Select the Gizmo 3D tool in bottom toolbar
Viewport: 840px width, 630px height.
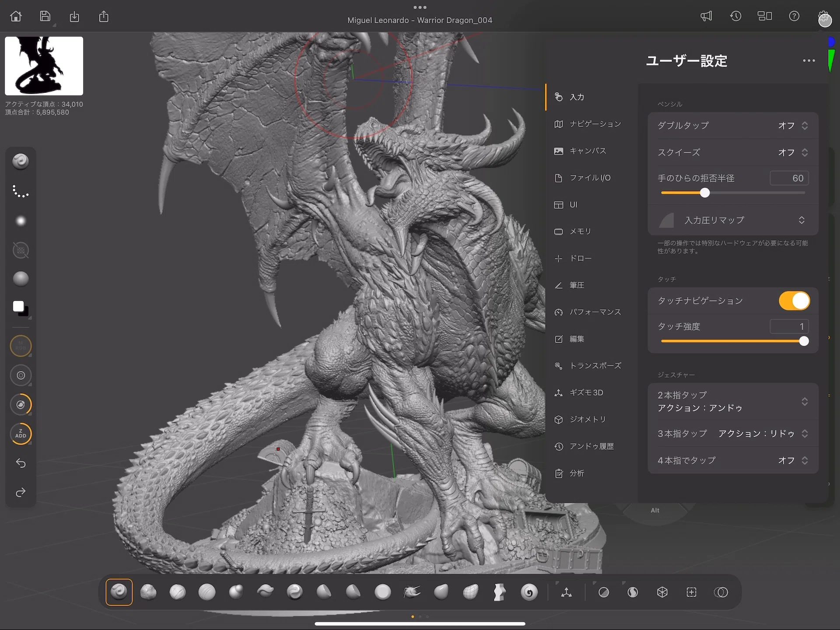coord(567,592)
